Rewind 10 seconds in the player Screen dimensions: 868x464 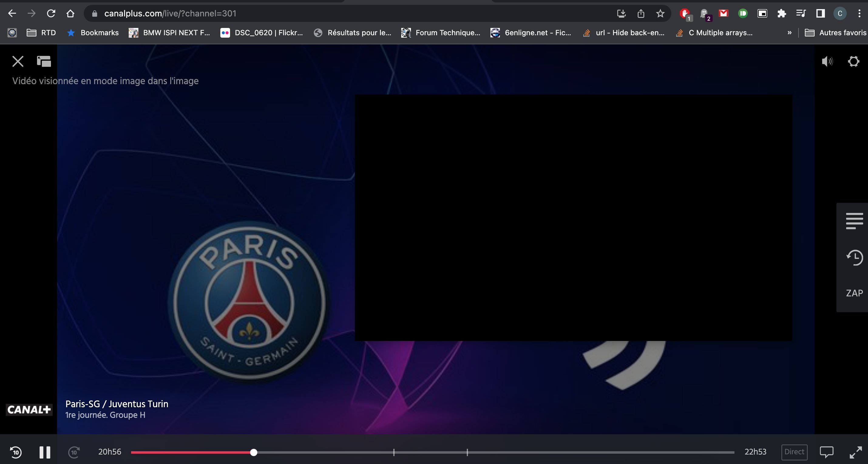[16, 452]
